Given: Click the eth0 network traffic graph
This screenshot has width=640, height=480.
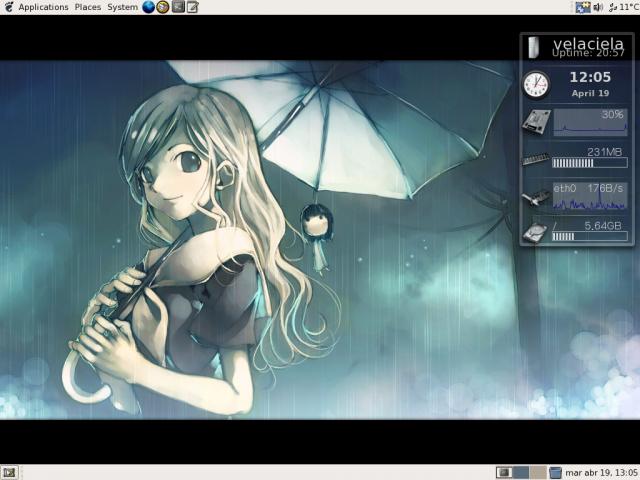Looking at the screenshot, I should click(590, 196).
